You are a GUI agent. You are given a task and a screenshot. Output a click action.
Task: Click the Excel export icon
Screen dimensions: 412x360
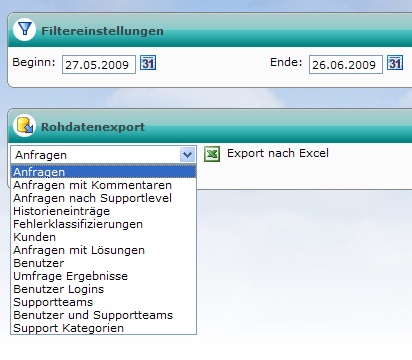click(212, 154)
